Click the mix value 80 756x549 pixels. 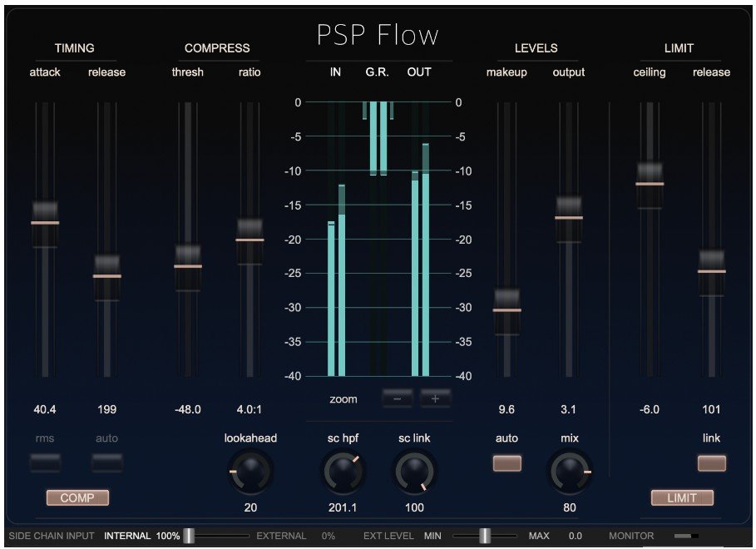point(570,507)
